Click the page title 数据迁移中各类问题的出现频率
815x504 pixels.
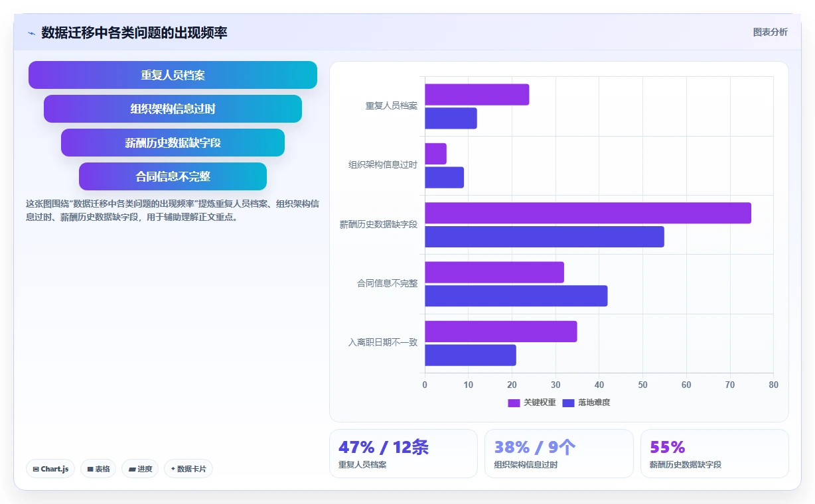[x=134, y=32]
